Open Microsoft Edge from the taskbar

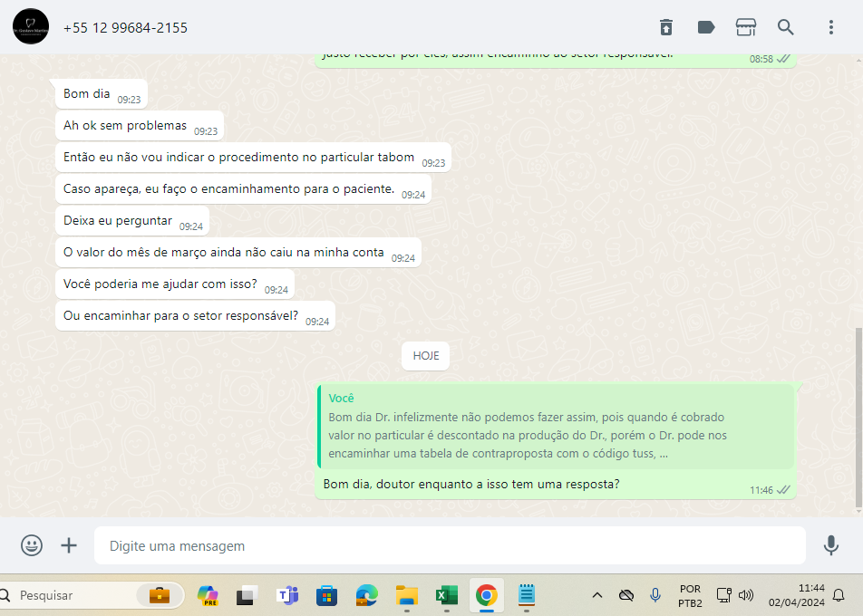coord(366,595)
